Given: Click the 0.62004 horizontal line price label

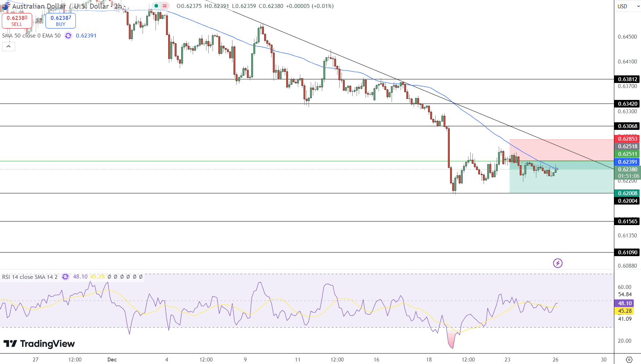Looking at the screenshot, I should [627, 201].
